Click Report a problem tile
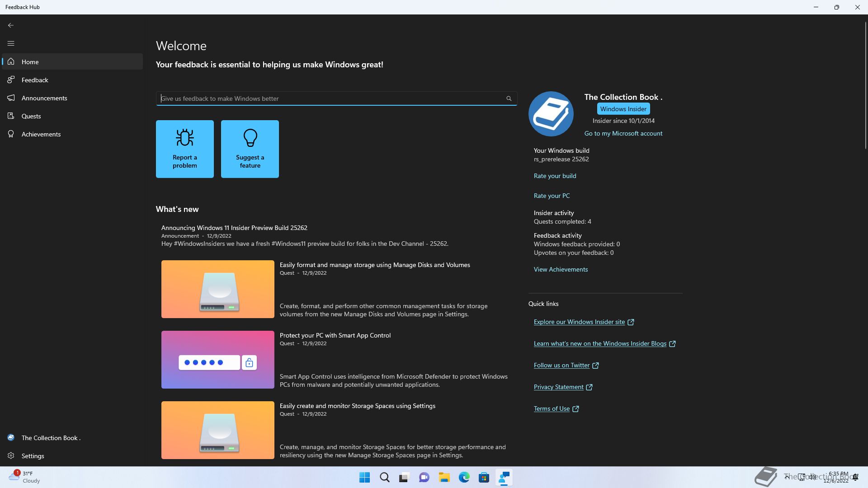This screenshot has width=868, height=488. (x=185, y=149)
